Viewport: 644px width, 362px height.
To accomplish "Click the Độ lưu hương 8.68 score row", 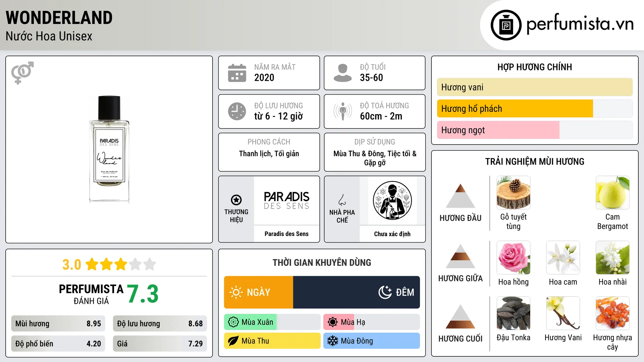I will pos(160,324).
